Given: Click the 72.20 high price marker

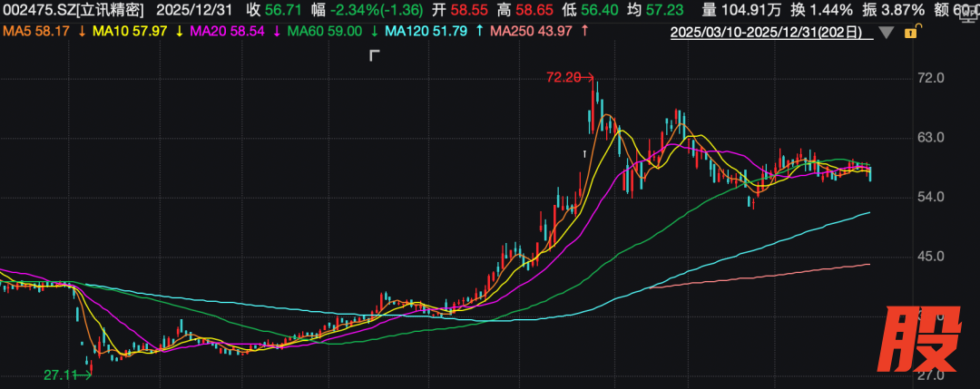Looking at the screenshot, I should coord(563,78).
